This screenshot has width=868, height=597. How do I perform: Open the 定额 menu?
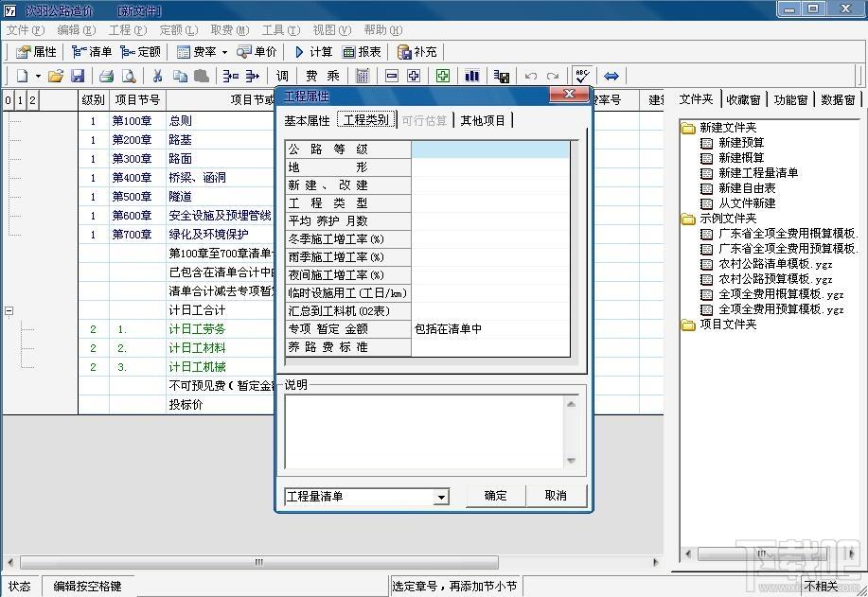click(178, 30)
